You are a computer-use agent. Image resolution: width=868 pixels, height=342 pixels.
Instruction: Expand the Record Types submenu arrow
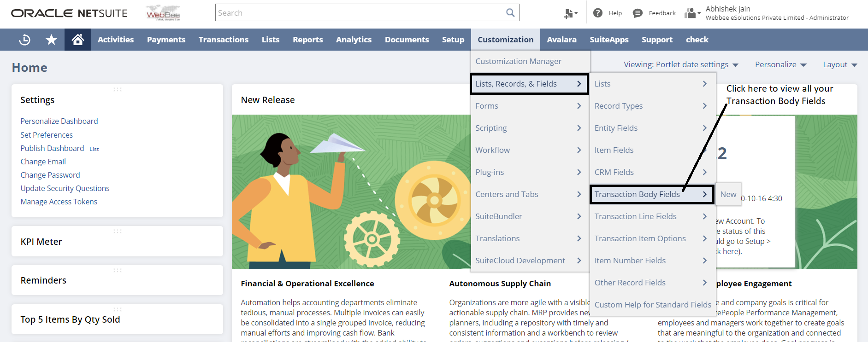pyautogui.click(x=704, y=106)
